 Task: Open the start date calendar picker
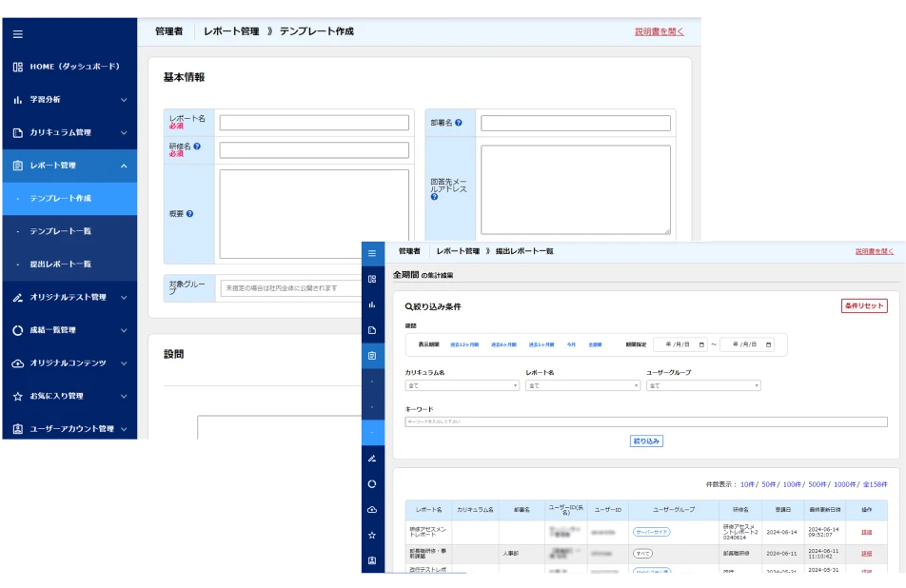click(x=701, y=344)
